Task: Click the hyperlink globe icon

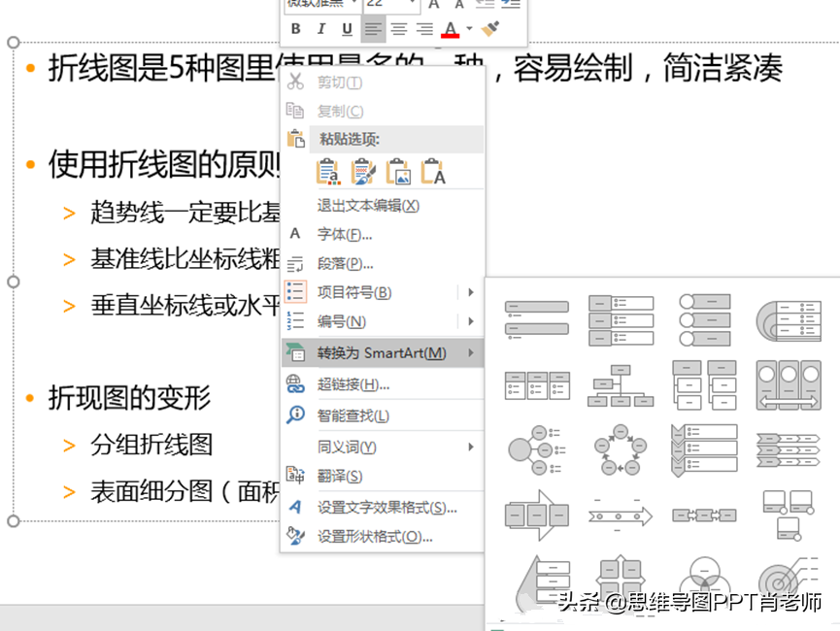Action: click(295, 384)
